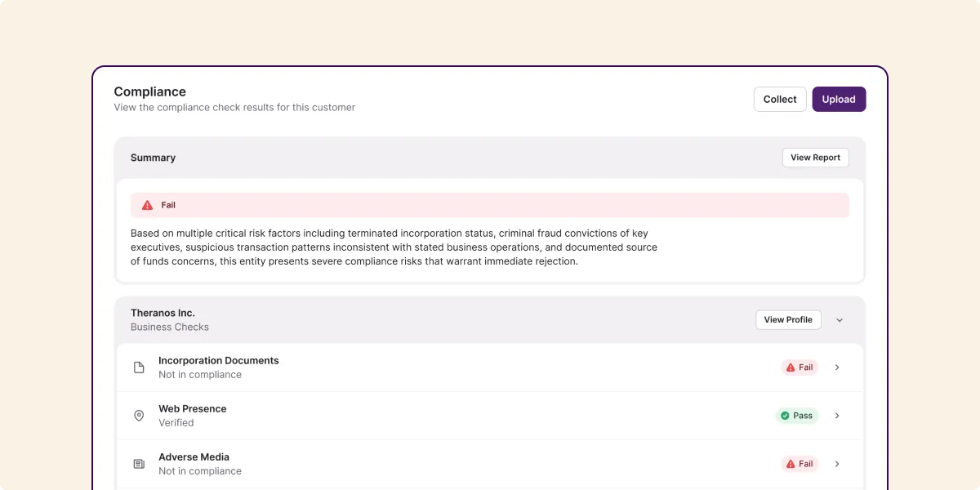Click the purple Upload button
Image resolution: width=980 pixels, height=490 pixels.
coord(839,100)
